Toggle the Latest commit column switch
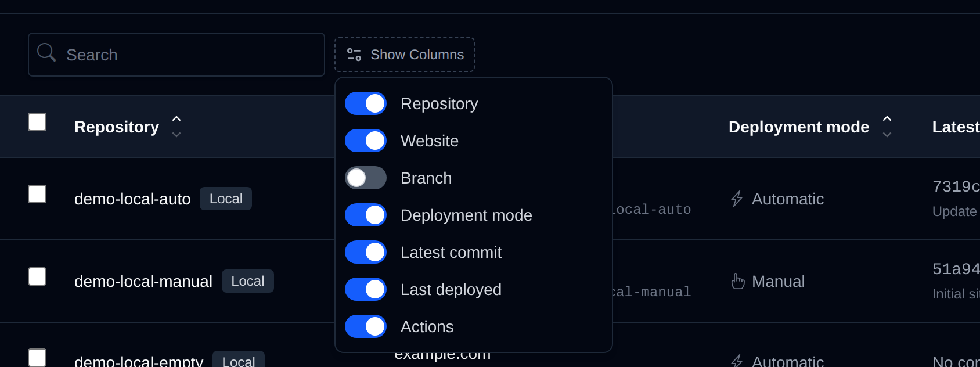The height and width of the screenshot is (367, 980). (366, 252)
